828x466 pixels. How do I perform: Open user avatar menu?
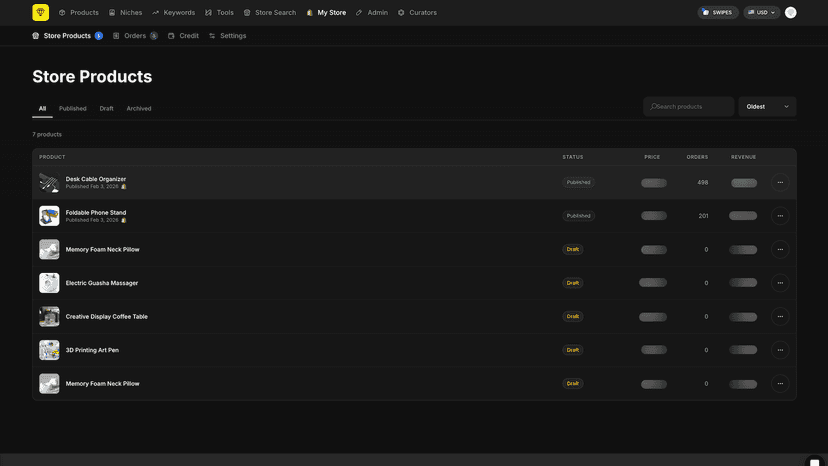791,13
